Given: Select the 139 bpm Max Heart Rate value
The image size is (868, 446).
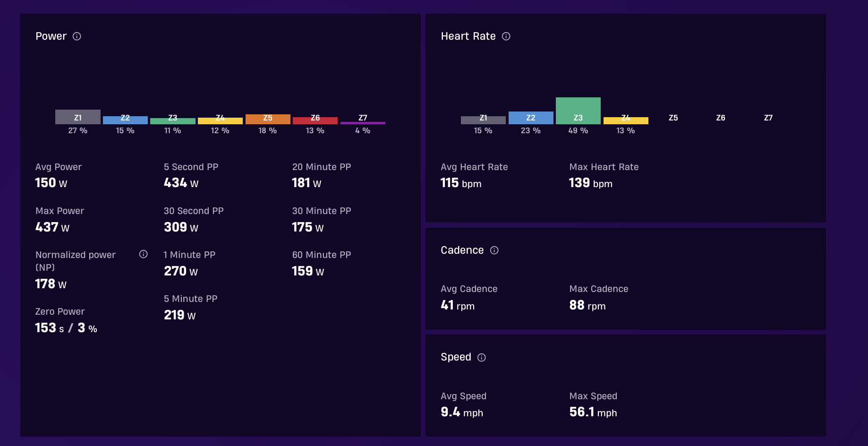Looking at the screenshot, I should 591,183.
